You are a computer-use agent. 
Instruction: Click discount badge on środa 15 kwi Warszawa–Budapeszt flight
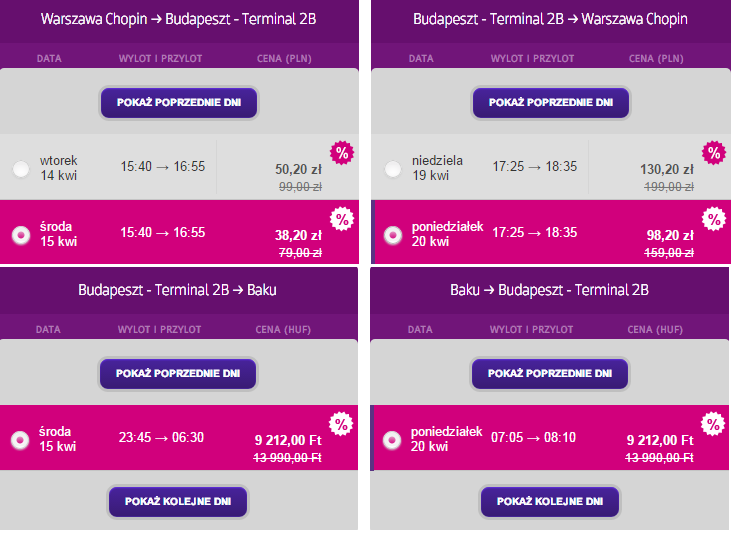pyautogui.click(x=342, y=219)
